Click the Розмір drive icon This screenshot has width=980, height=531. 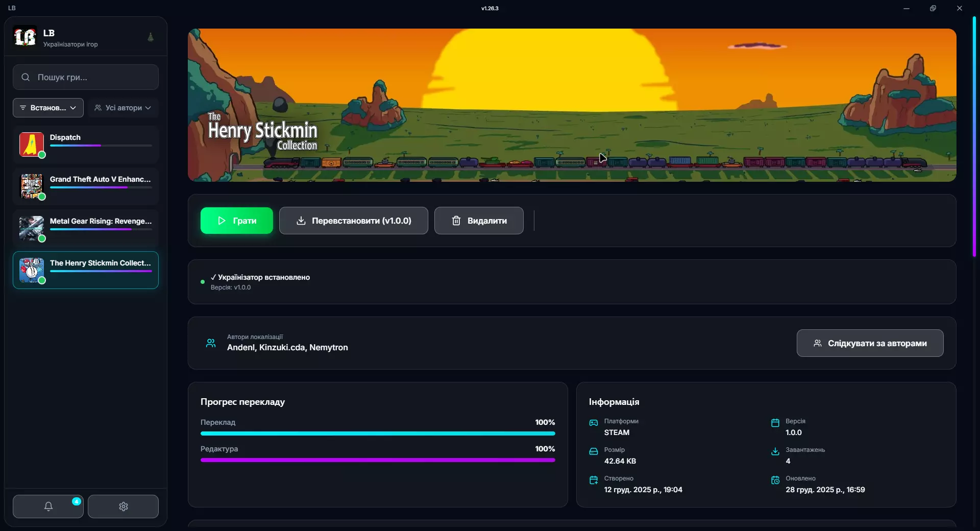[594, 451]
